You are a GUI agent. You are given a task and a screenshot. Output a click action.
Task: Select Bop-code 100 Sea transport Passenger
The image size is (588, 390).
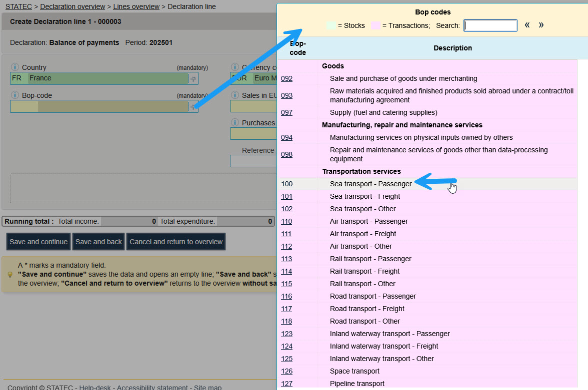[x=286, y=184]
